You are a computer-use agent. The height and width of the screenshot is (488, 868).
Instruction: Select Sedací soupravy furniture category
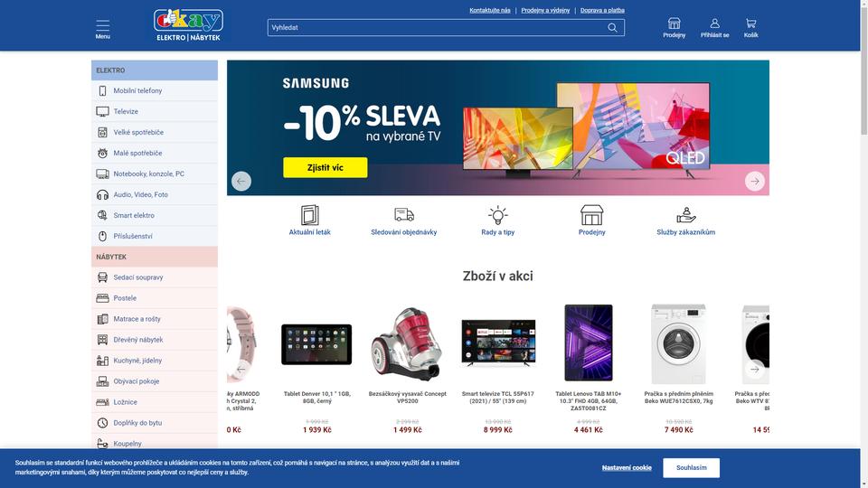pos(155,277)
